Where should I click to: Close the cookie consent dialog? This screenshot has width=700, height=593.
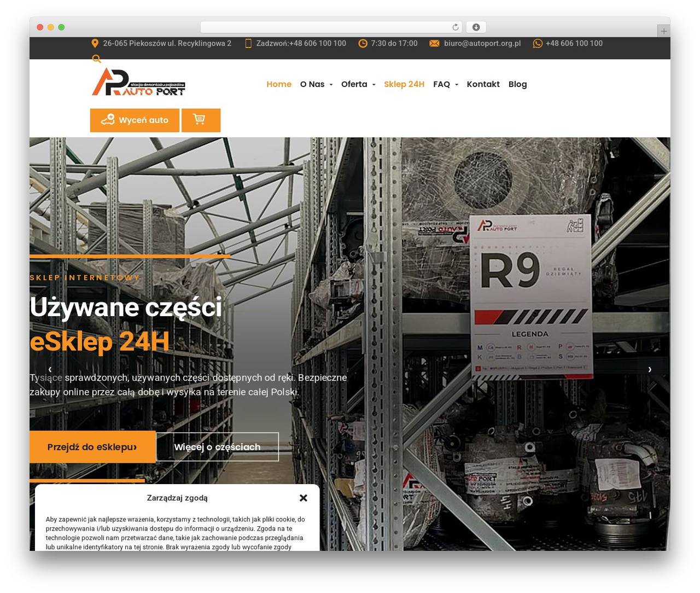(x=304, y=498)
